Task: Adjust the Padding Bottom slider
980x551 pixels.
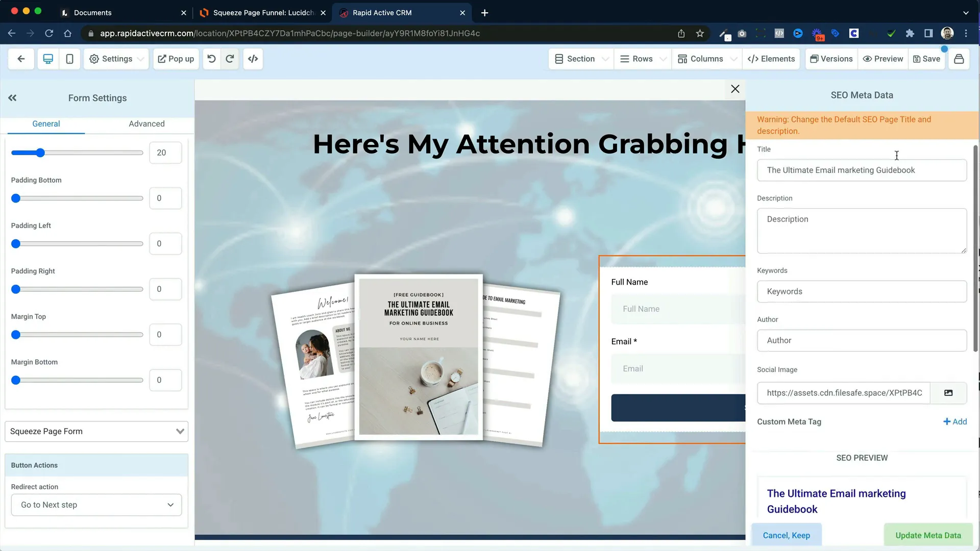Action: pyautogui.click(x=77, y=198)
